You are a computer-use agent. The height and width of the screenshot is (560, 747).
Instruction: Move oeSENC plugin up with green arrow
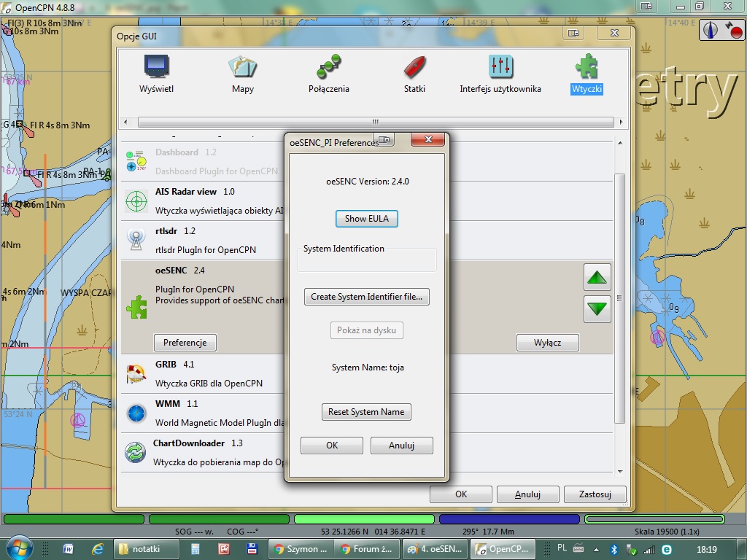pos(597,277)
